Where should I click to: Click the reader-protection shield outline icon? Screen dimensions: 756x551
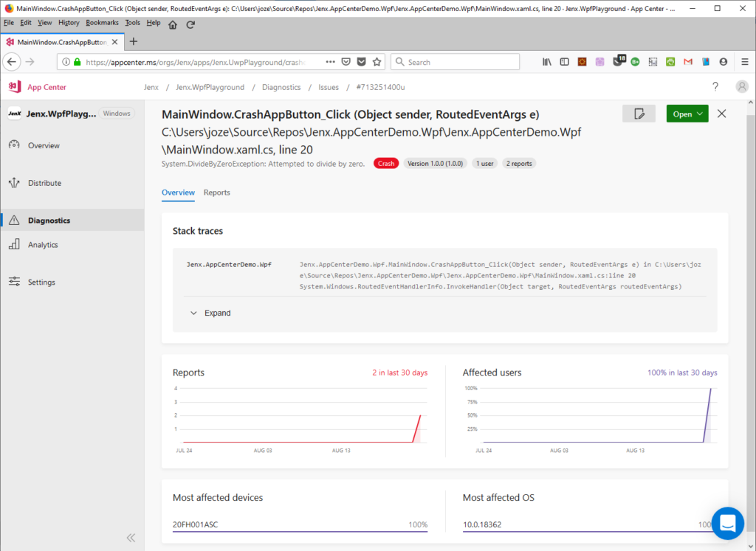click(346, 62)
